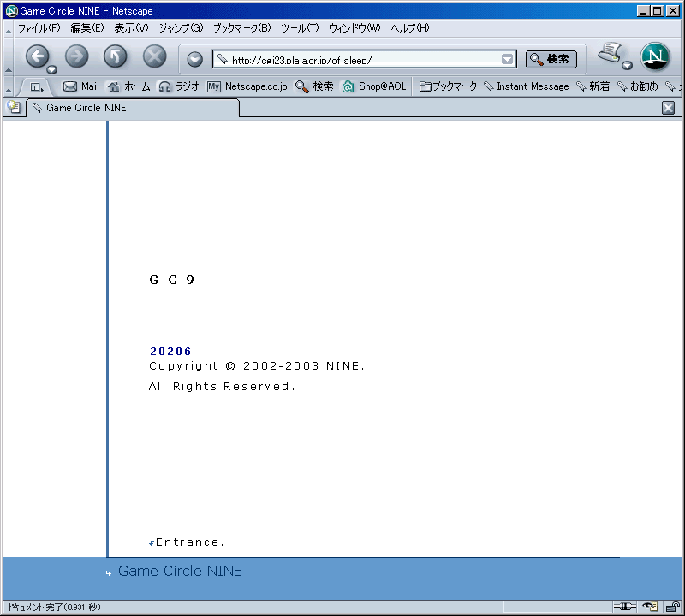Click the 検索 search button beside the address bar
Screen dimensions: 685x616
551,59
